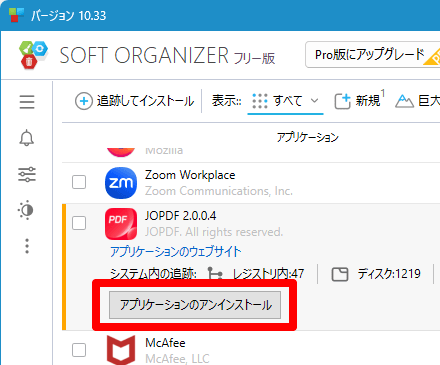440x365 pixels.
Task: Open the hamburger menu in sidebar
Action: (27, 102)
